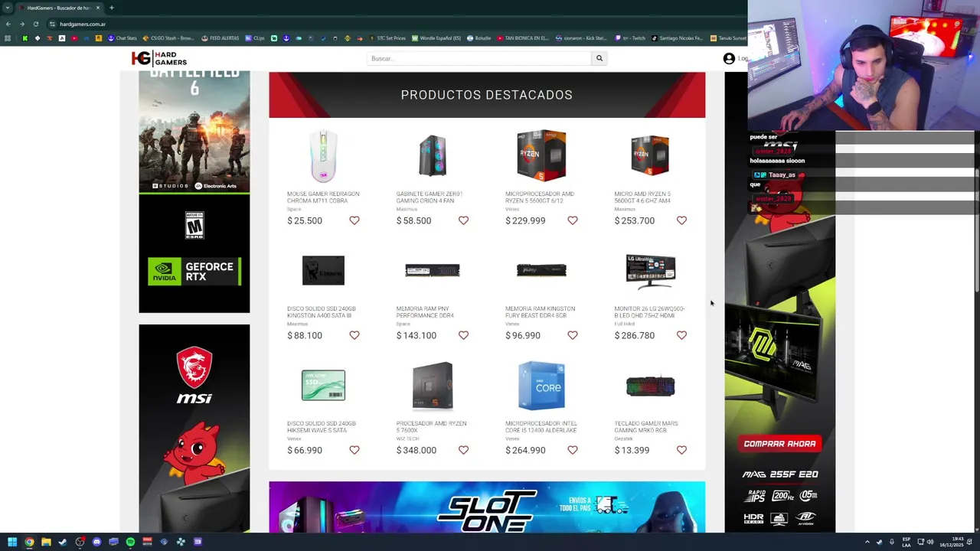
Task: Open the Chat Stats bookmark
Action: (122, 38)
